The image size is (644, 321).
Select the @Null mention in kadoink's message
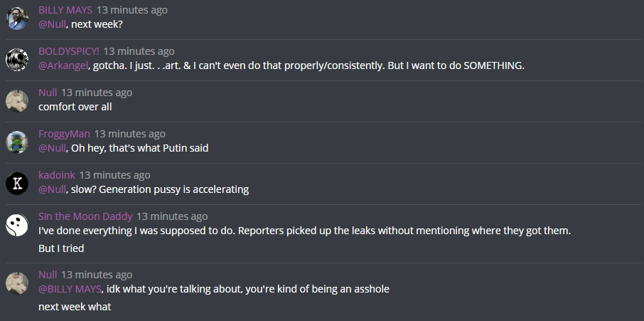(x=52, y=189)
